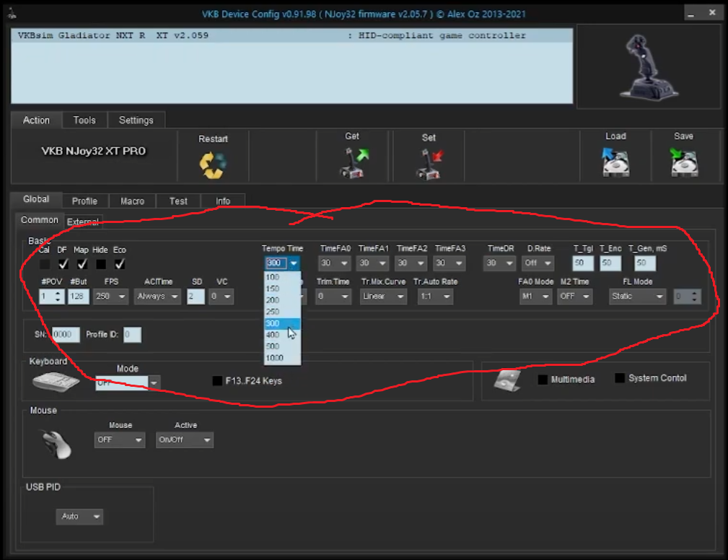Toggle the Cal checkbox
Screen dimensions: 728x560
(45, 264)
